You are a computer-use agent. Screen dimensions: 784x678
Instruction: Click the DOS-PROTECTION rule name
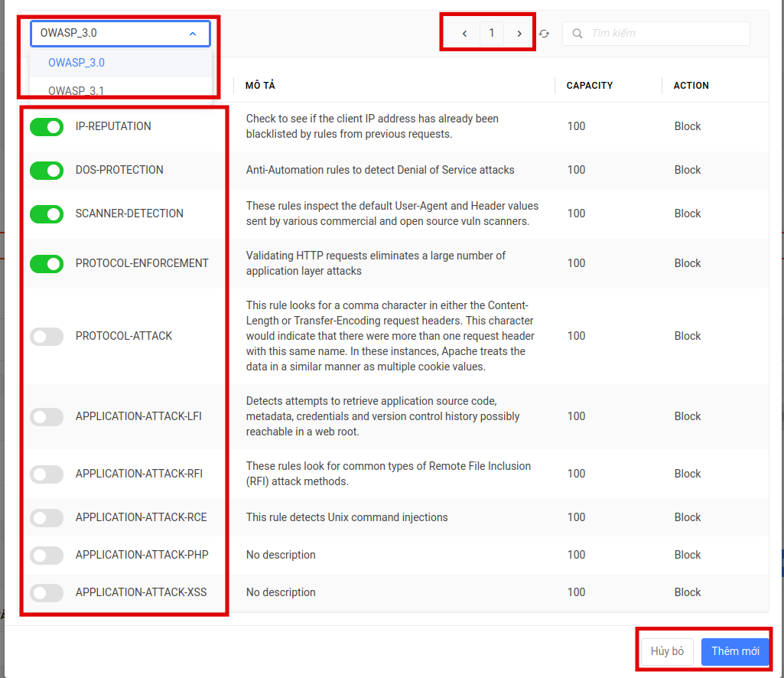[119, 170]
